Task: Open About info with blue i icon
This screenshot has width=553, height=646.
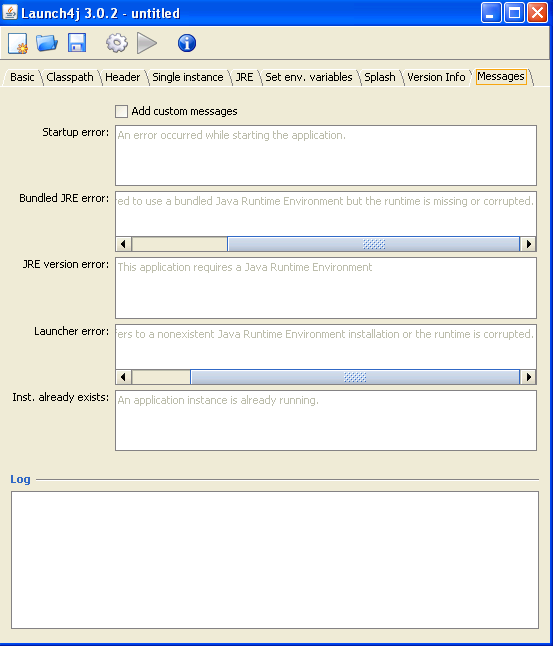Action: click(187, 43)
